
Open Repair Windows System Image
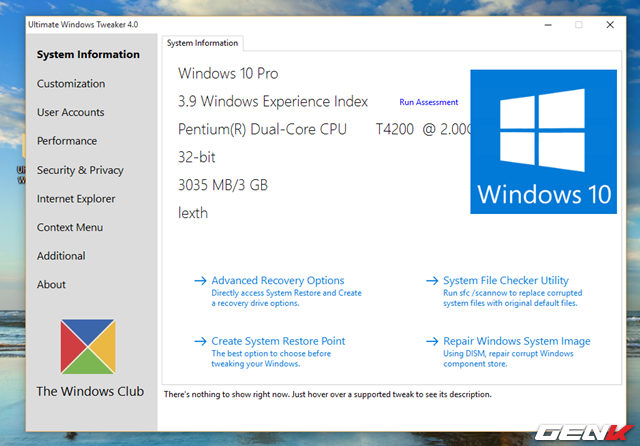coord(517,341)
